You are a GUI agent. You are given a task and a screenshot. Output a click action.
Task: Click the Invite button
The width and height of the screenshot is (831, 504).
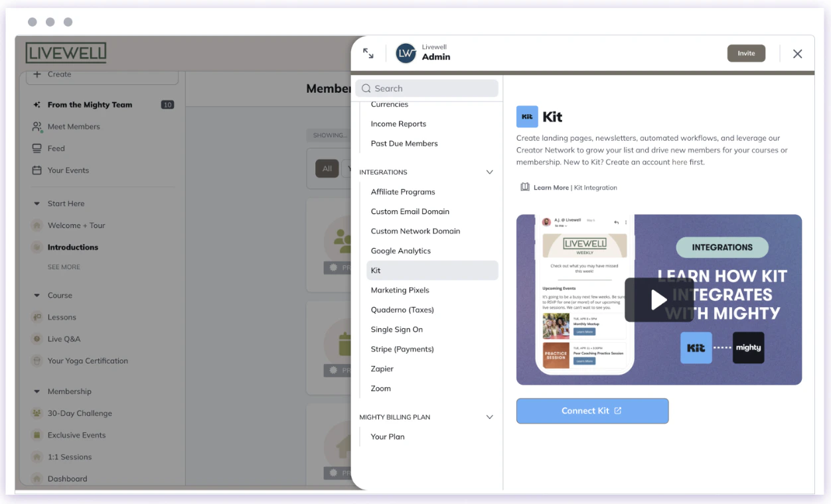(746, 54)
